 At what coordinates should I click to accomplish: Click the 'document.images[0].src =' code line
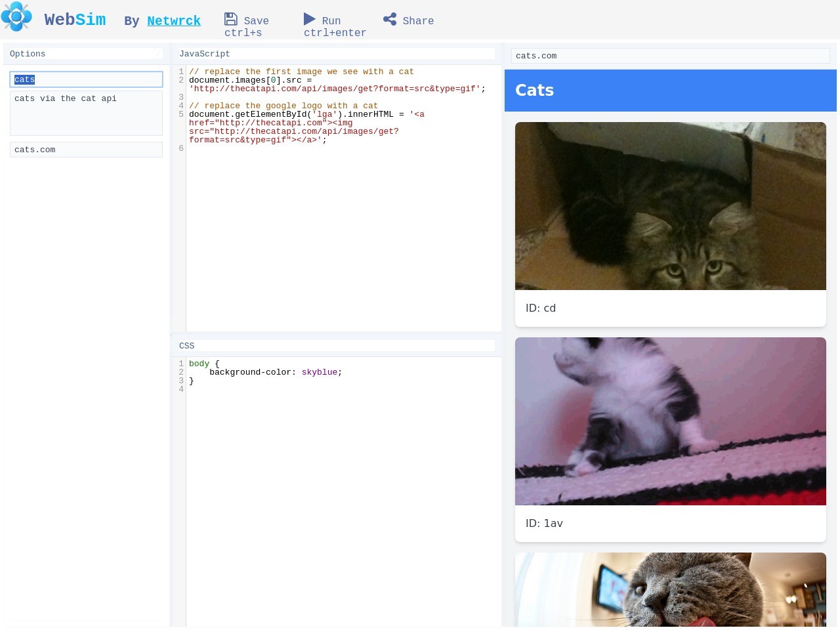251,80
